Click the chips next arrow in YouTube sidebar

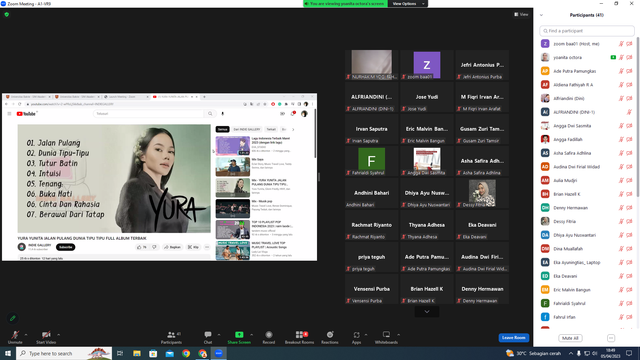pos(293,129)
